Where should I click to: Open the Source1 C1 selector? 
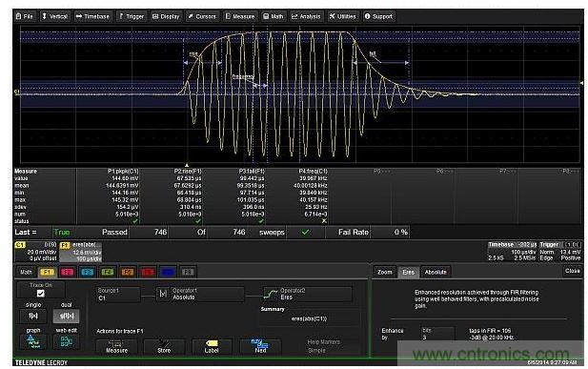(118, 295)
